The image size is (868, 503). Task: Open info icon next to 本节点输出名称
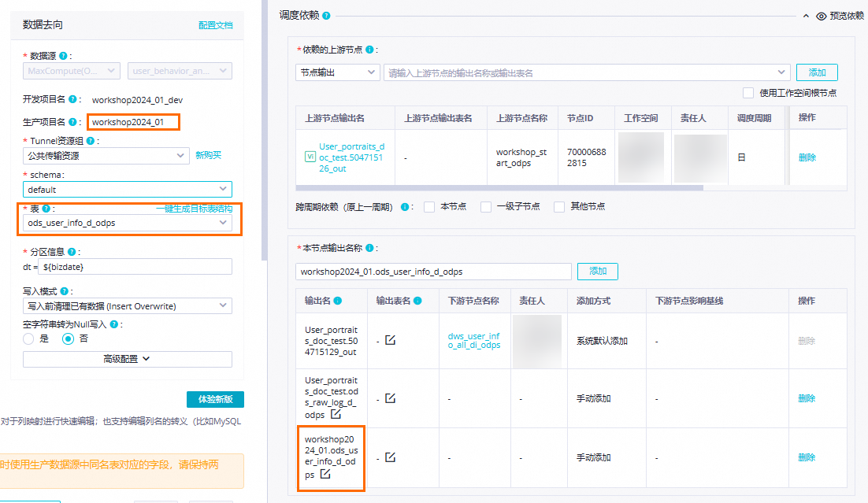369,248
